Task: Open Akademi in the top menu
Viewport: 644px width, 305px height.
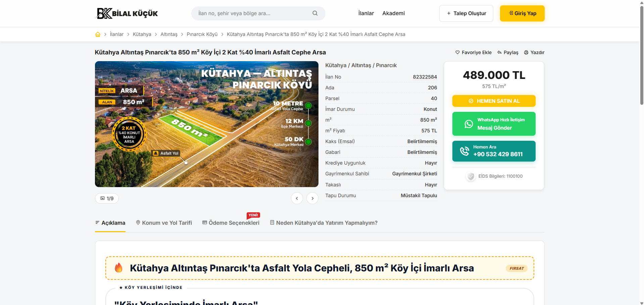Action: 394,13
